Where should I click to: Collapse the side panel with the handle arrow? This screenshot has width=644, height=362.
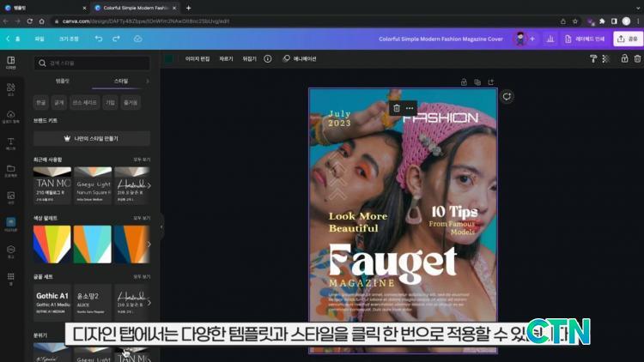(x=161, y=226)
